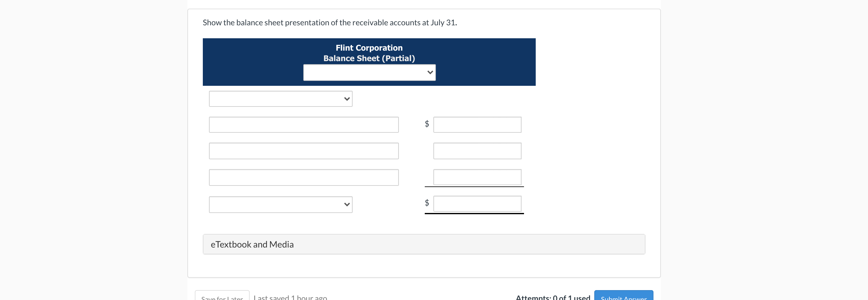Click the Last saved 1 hour ago text
The width and height of the screenshot is (868, 300).
[290, 297]
